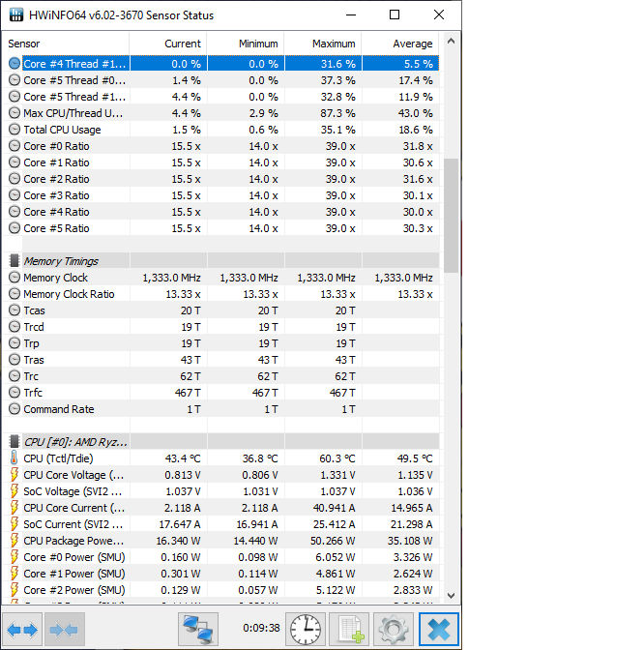The width and height of the screenshot is (644, 650).
Task: Select the Core #4 Thread #1 row
Action: click(221, 64)
